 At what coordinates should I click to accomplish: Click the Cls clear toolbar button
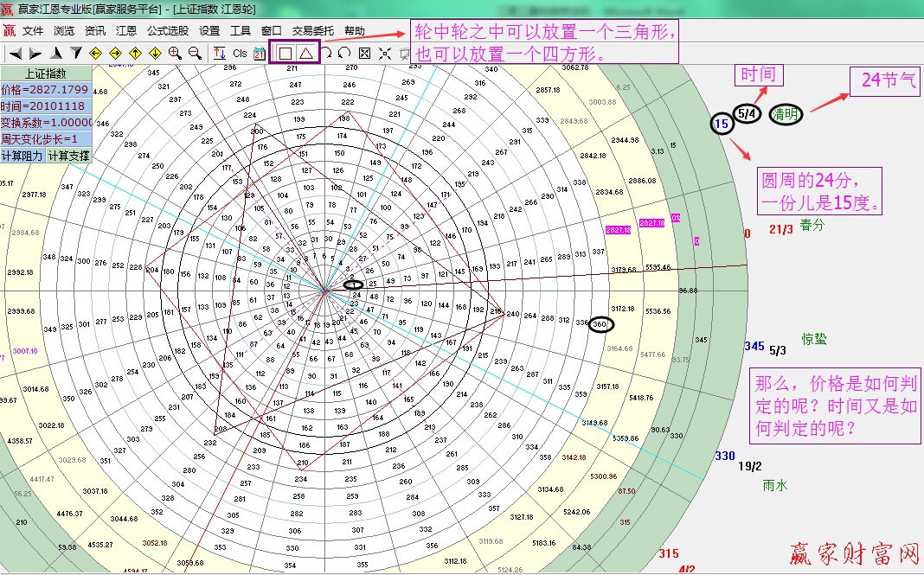(240, 54)
